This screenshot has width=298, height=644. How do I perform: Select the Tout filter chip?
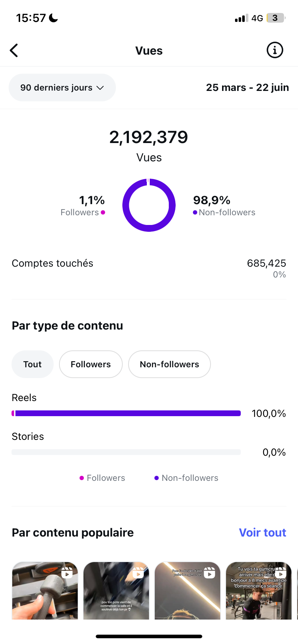click(33, 364)
